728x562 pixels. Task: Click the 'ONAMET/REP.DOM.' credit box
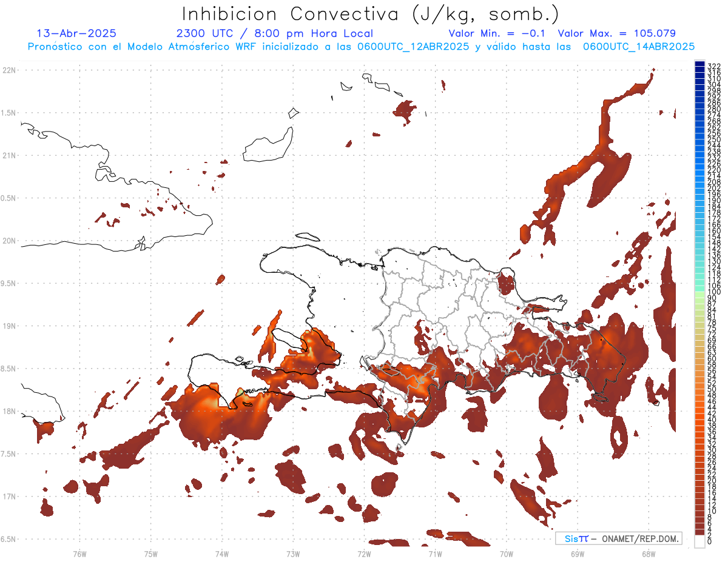(618, 538)
